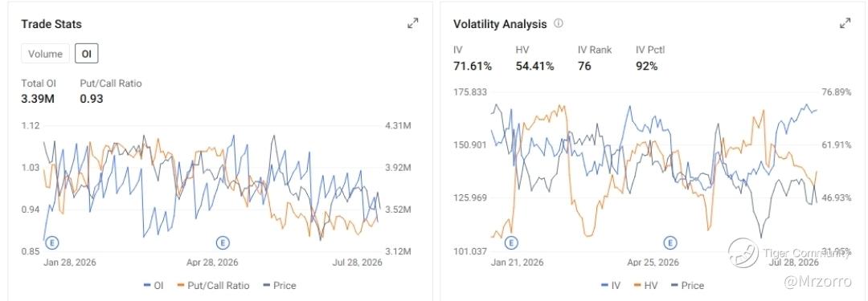
Task: Toggle the IV series in legend
Action: point(611,286)
